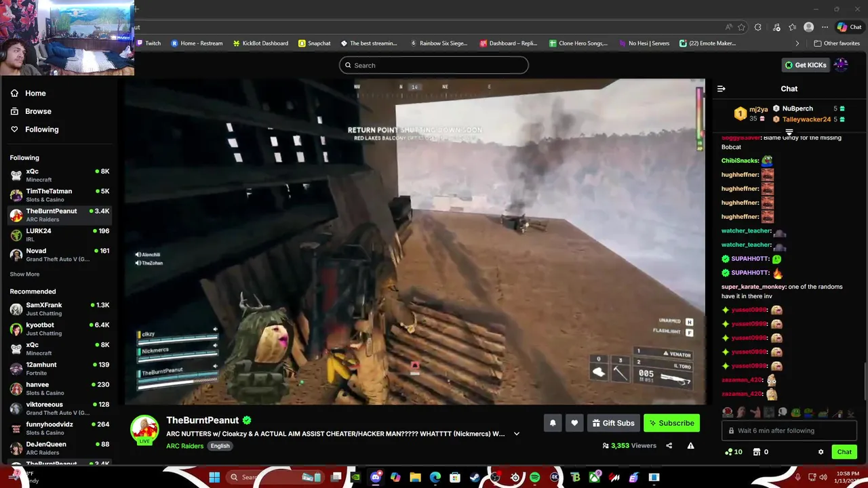Click the ChibiSnacks username in chat
868x488 pixels.
tap(740, 161)
